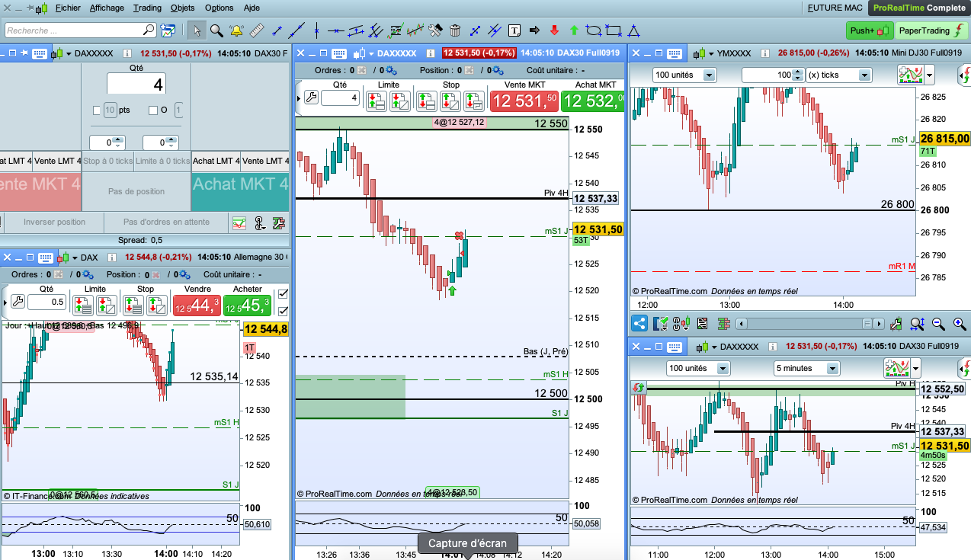The width and height of the screenshot is (971, 560).
Task: Select the ruler measurement tool
Action: click(x=256, y=30)
